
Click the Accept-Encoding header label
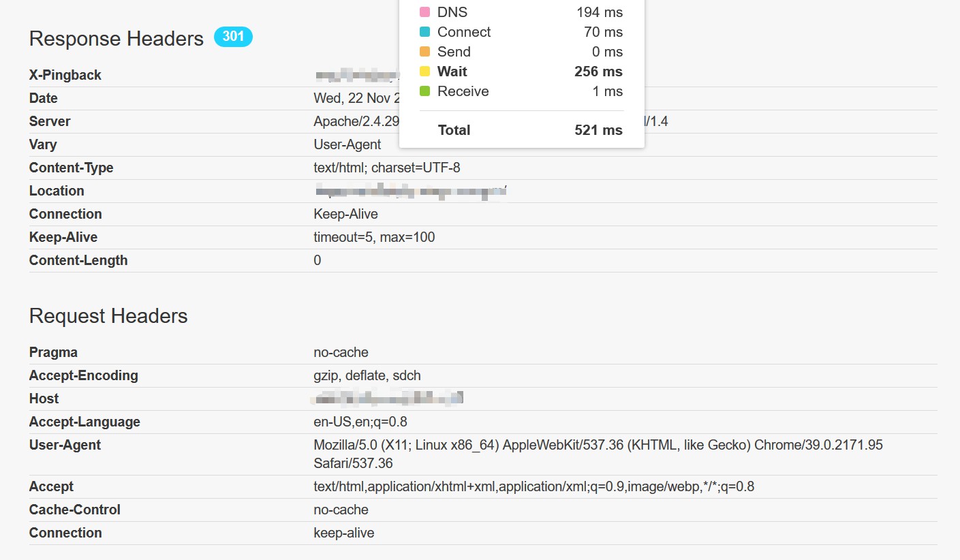point(84,375)
